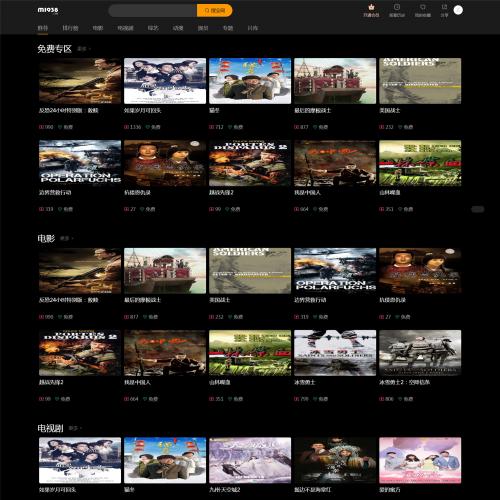The width and height of the screenshot is (500, 500).
Task: Open the title link under Saints and Soldiers poster
Action: 305,382
